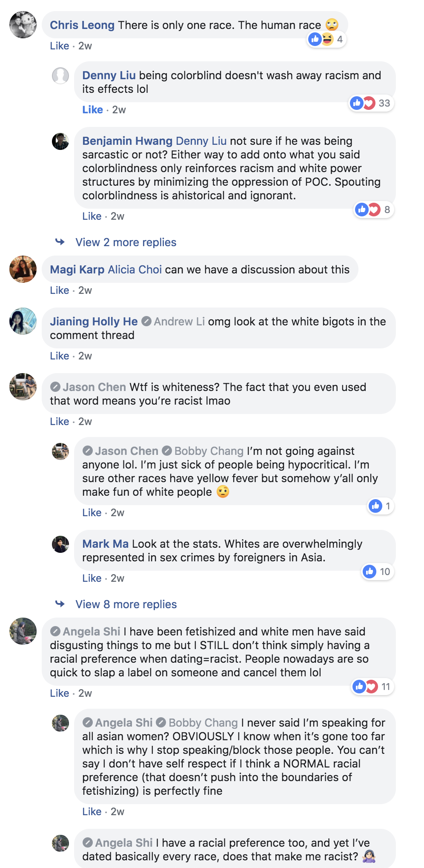View the 8 reactions on Benjamin Hwang's reply
The image size is (424, 868).
coord(374,210)
